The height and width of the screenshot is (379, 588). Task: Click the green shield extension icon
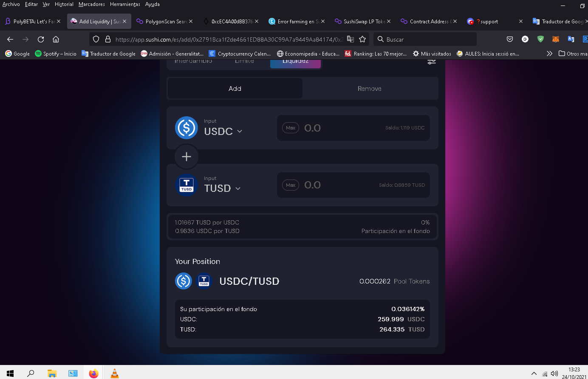(x=540, y=39)
